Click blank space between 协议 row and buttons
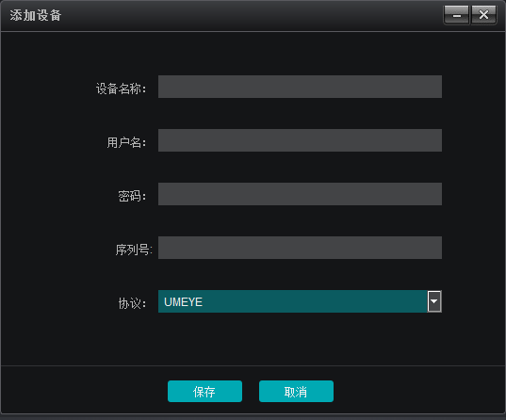Image resolution: width=506 pixels, height=420 pixels. click(253, 339)
